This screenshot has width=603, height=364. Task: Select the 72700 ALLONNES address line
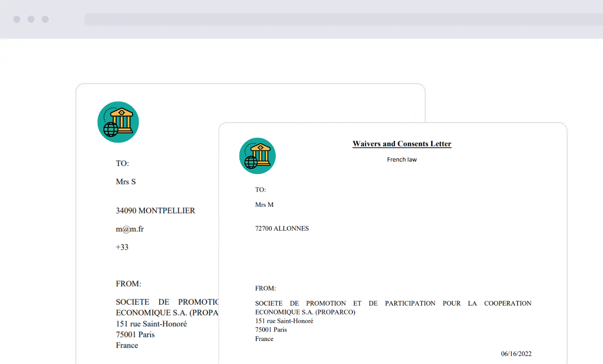[282, 228]
